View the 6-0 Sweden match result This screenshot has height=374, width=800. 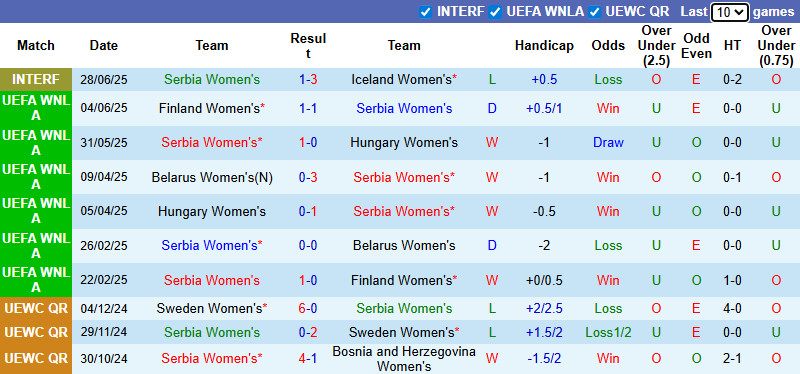(x=308, y=308)
